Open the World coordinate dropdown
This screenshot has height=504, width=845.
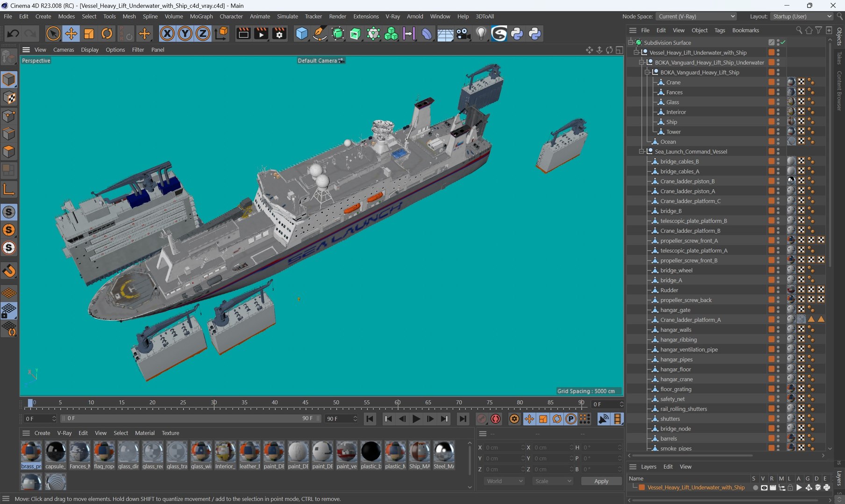tap(504, 481)
